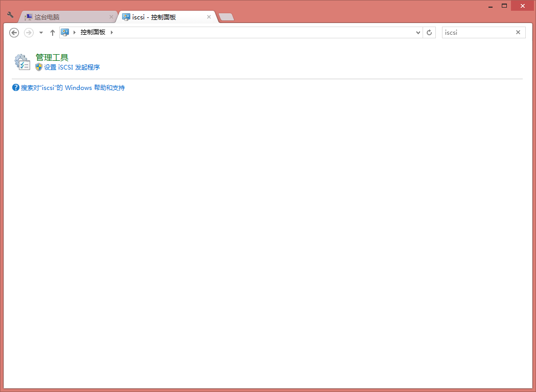Open the 管理工具 gear icon
The height and width of the screenshot is (392, 536).
click(22, 62)
